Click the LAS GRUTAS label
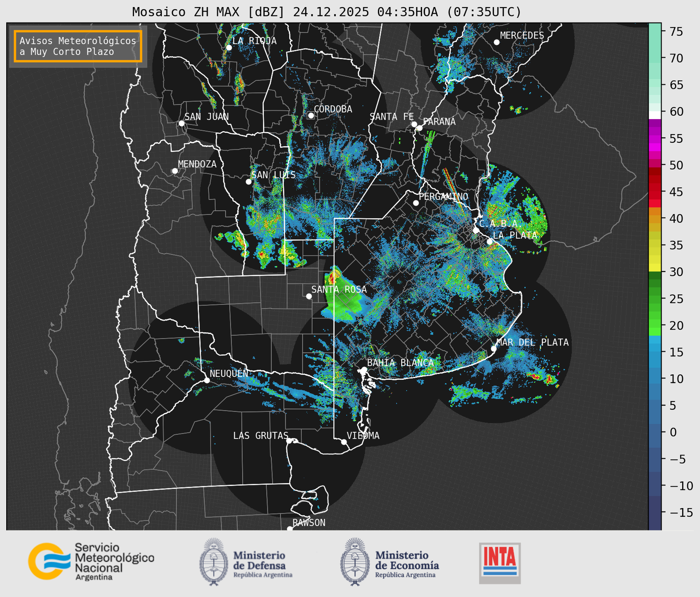 pyautogui.click(x=261, y=436)
